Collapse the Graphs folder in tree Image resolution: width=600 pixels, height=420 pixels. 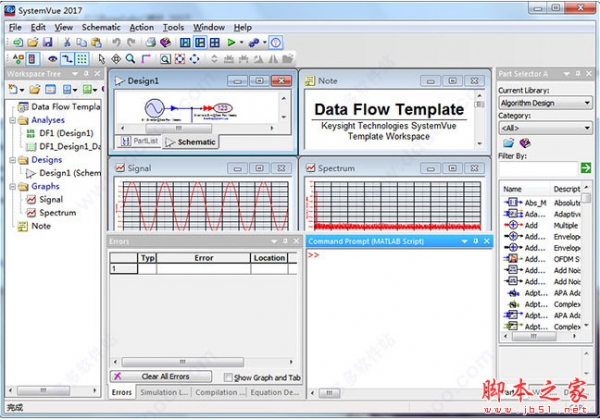pyautogui.click(x=12, y=186)
